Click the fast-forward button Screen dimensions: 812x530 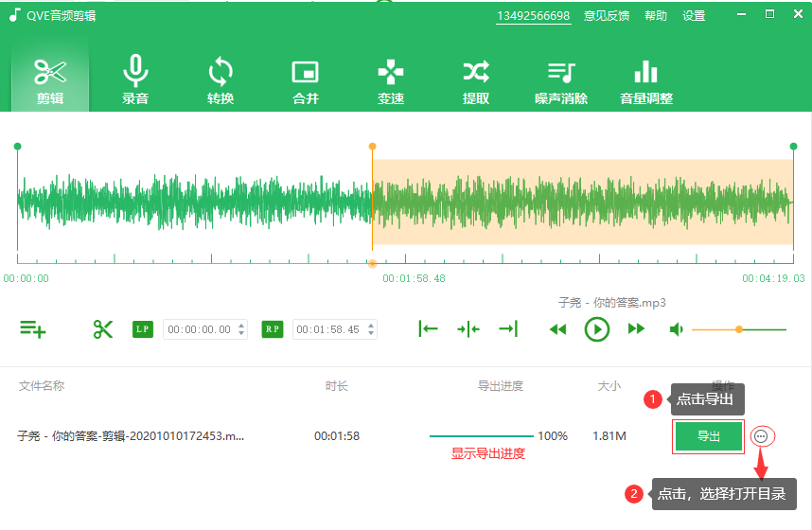(x=636, y=329)
